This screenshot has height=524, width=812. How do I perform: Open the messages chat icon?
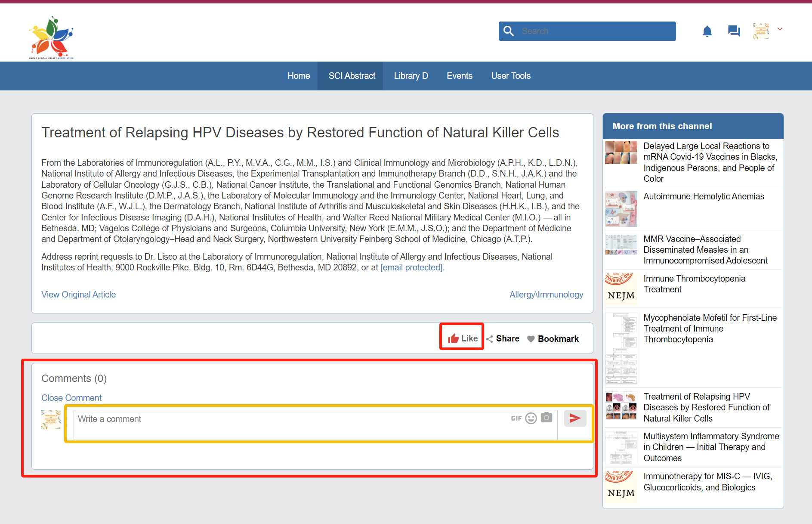click(x=734, y=31)
